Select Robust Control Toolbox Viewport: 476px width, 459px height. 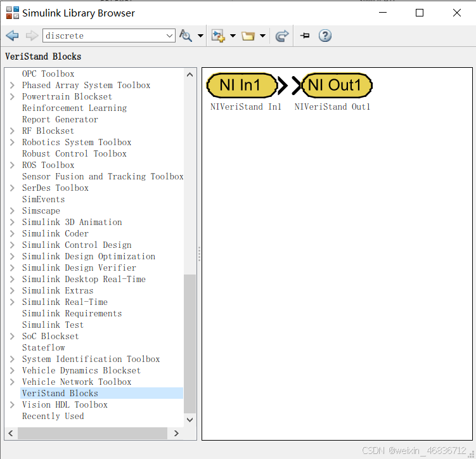74,153
